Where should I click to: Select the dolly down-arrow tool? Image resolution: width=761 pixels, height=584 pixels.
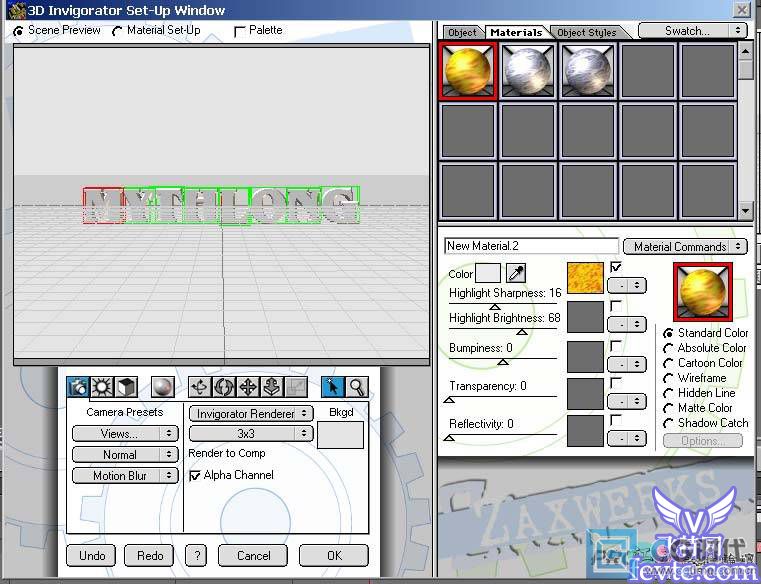click(272, 387)
